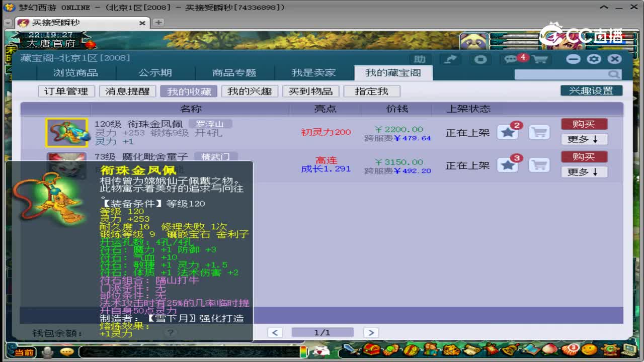Click the 当前 channel button
This screenshot has height=362, width=644.
point(21,352)
